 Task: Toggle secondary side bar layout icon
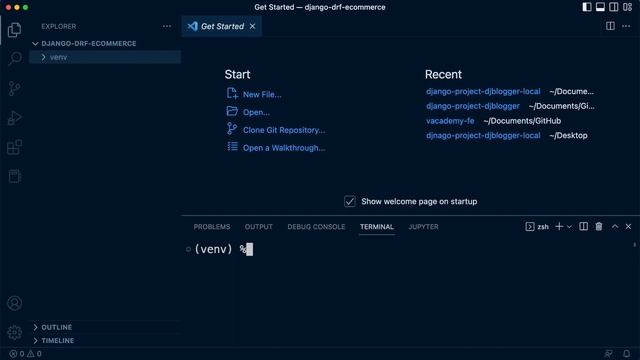(x=614, y=7)
